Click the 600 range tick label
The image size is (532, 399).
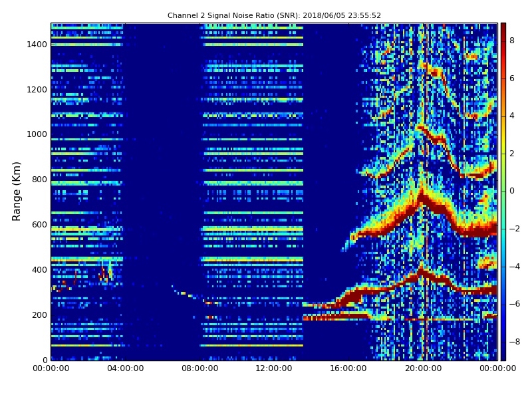point(39,225)
